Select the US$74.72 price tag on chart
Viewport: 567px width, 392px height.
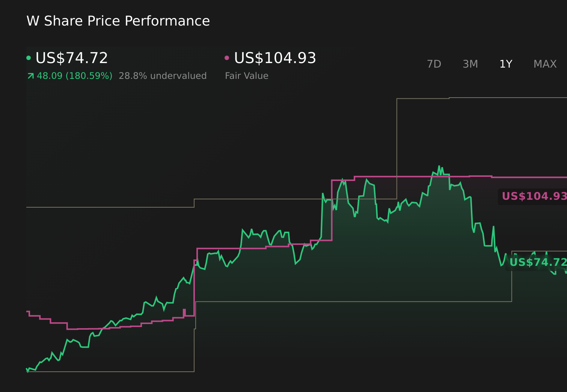click(x=538, y=262)
